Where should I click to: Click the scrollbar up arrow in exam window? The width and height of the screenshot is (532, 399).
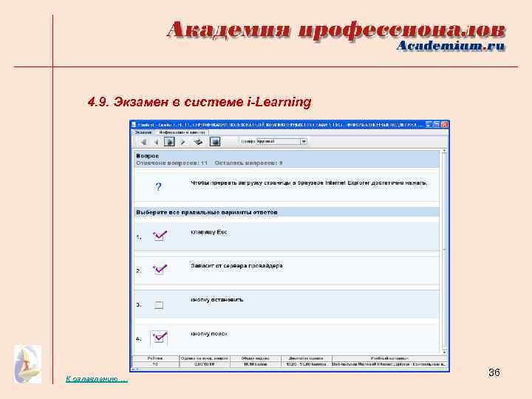(444, 151)
